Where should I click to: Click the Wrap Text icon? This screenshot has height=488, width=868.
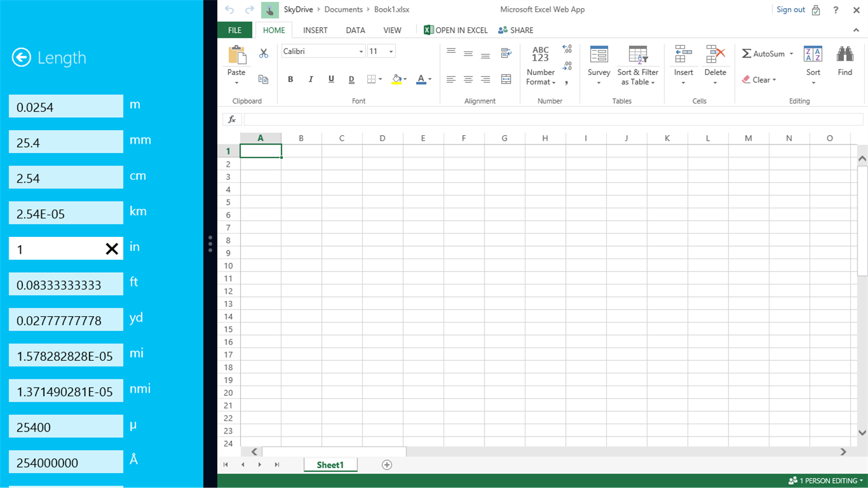tap(506, 53)
